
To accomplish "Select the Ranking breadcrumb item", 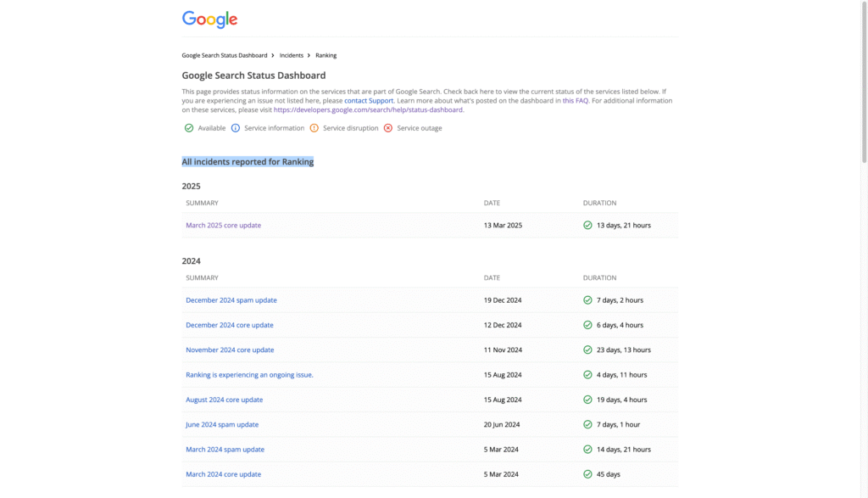I will click(325, 55).
